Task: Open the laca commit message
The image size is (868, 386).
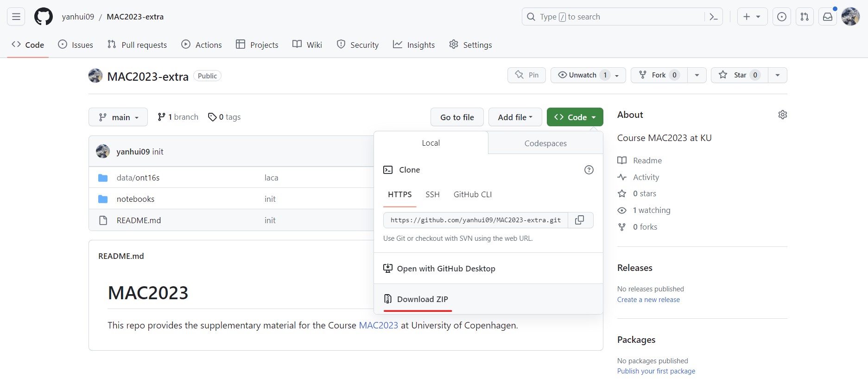Action: (x=271, y=178)
